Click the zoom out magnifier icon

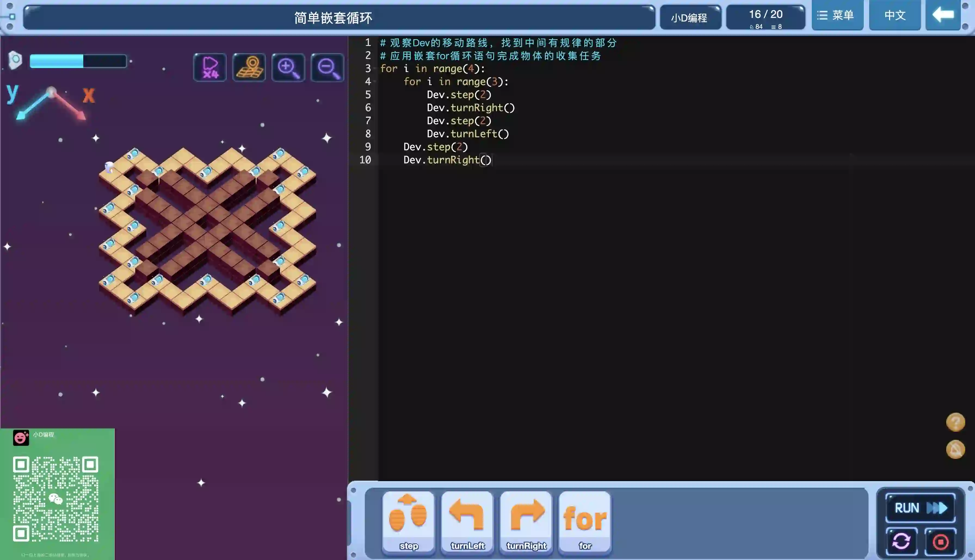[x=328, y=68]
